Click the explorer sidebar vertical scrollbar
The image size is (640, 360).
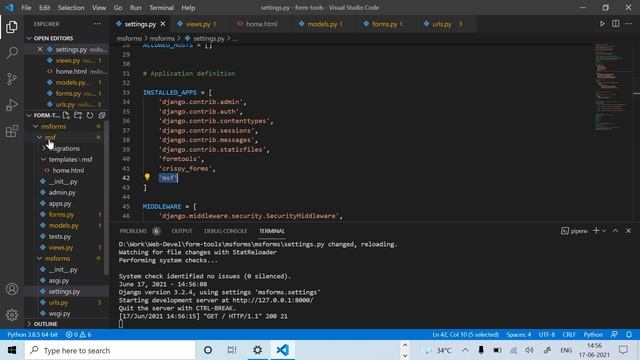coord(107,198)
